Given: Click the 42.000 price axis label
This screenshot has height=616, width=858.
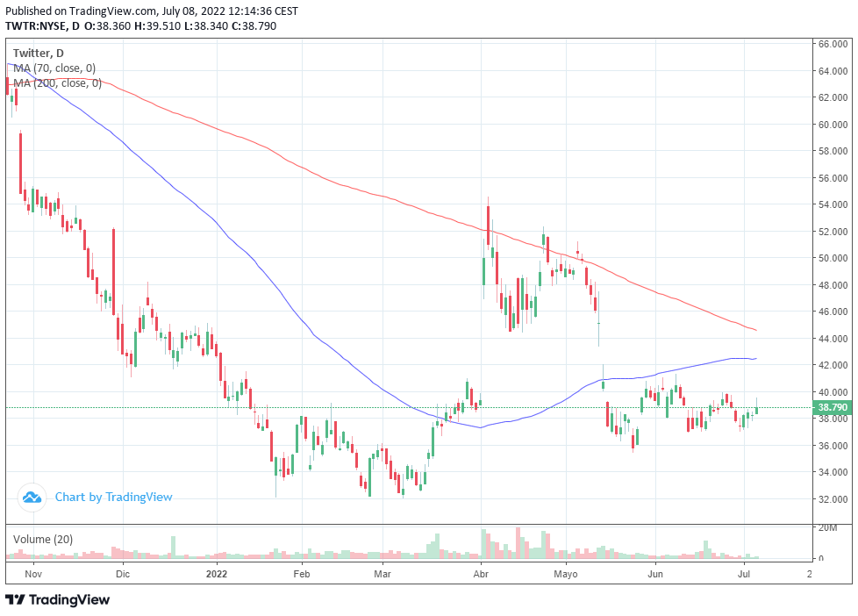Looking at the screenshot, I should (833, 365).
